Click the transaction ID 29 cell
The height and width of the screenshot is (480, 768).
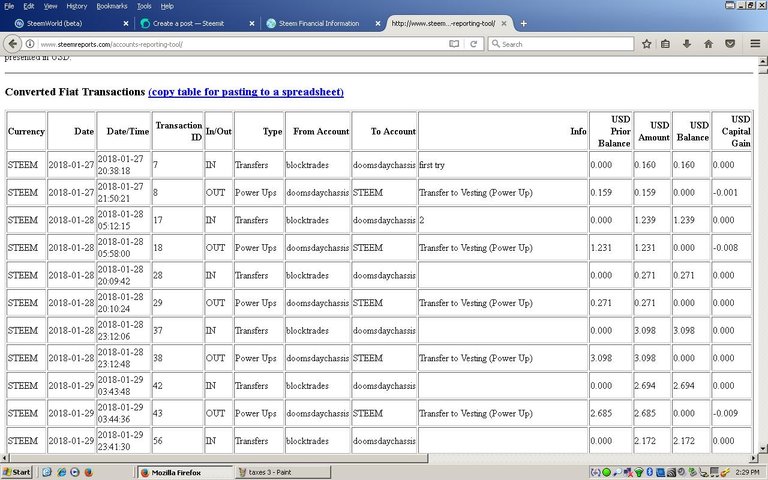click(178, 303)
